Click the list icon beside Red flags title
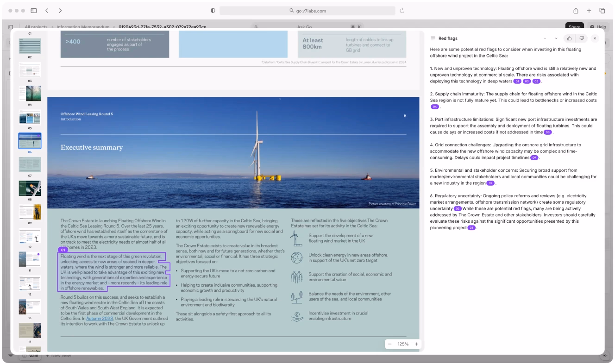The width and height of the screenshot is (615, 364). click(x=433, y=38)
